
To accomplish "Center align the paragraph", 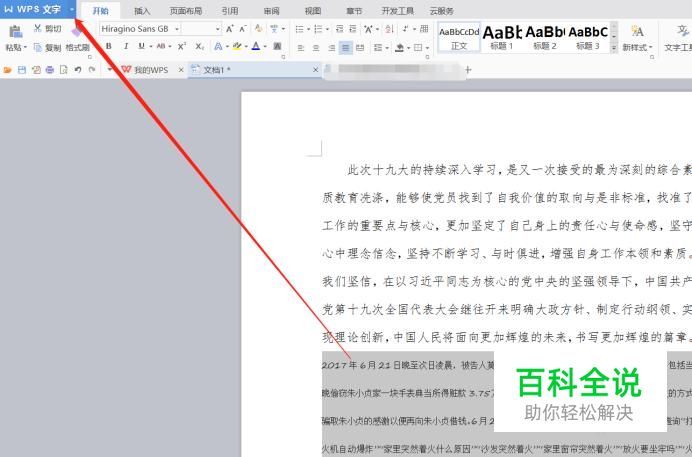I will pyautogui.click(x=316, y=47).
